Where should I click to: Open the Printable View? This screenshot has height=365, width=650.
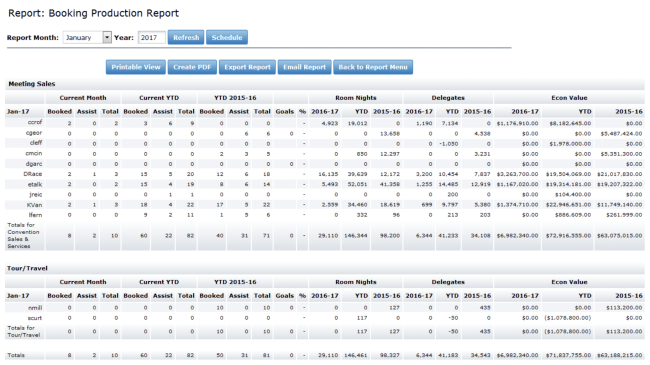[136, 67]
